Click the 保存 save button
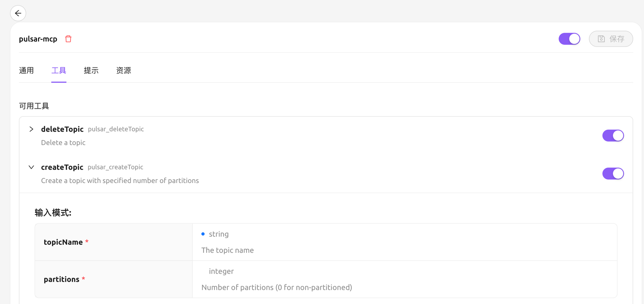The width and height of the screenshot is (644, 304). click(x=611, y=39)
